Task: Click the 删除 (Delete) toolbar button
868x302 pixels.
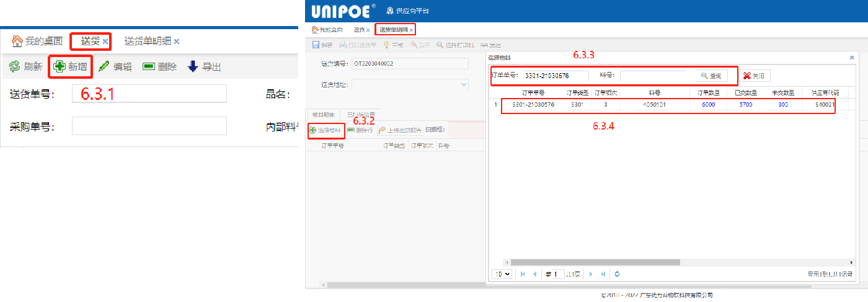Action: pos(159,67)
